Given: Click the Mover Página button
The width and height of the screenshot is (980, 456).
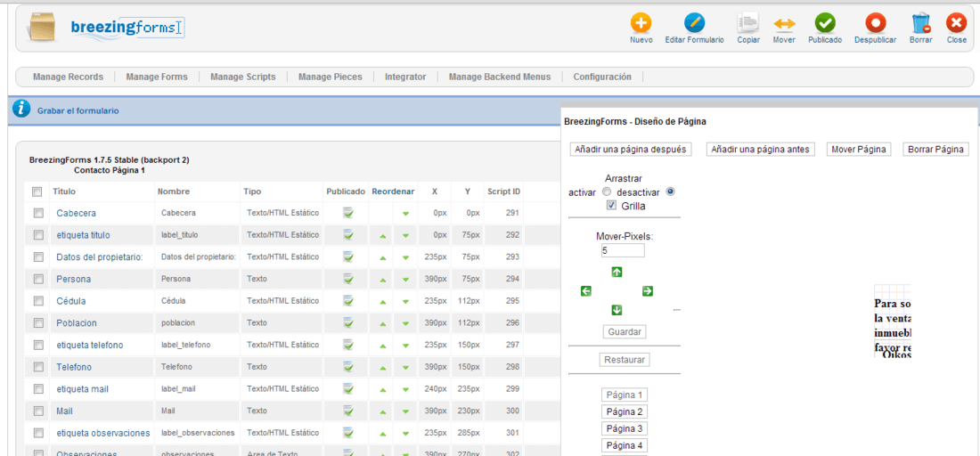Looking at the screenshot, I should click(858, 150).
